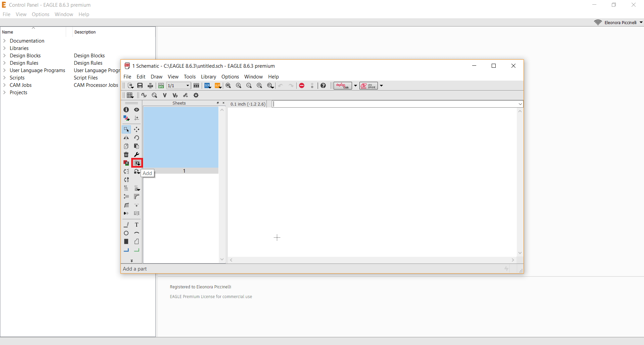Screen dimensions: 644x345
Task: Select the Paste tool
Action: point(137,146)
